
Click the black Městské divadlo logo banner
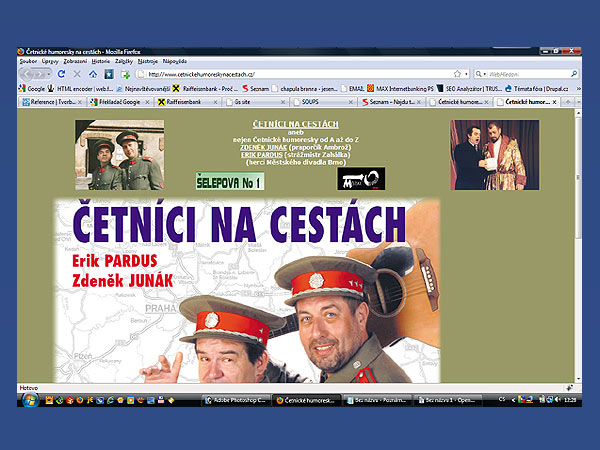[361, 178]
